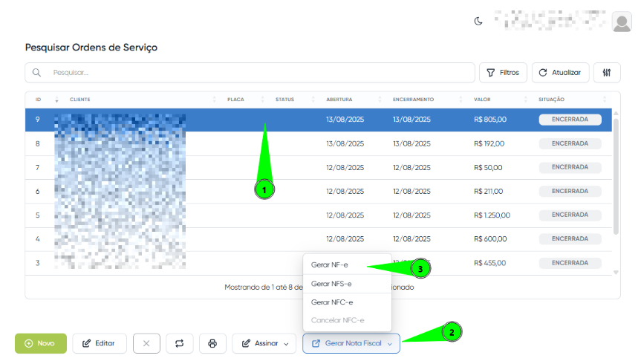The image size is (641, 364).
Task: Click the X cancel icon button
Action: click(146, 343)
